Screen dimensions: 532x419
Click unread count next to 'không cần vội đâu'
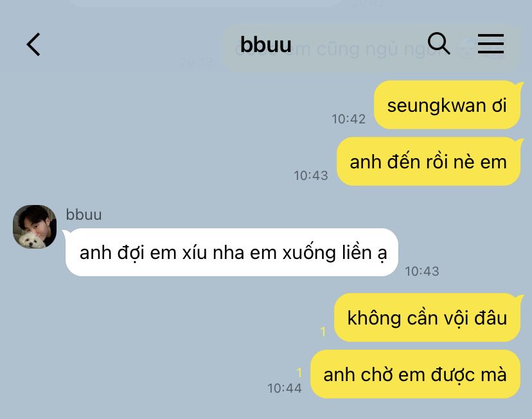point(323,331)
